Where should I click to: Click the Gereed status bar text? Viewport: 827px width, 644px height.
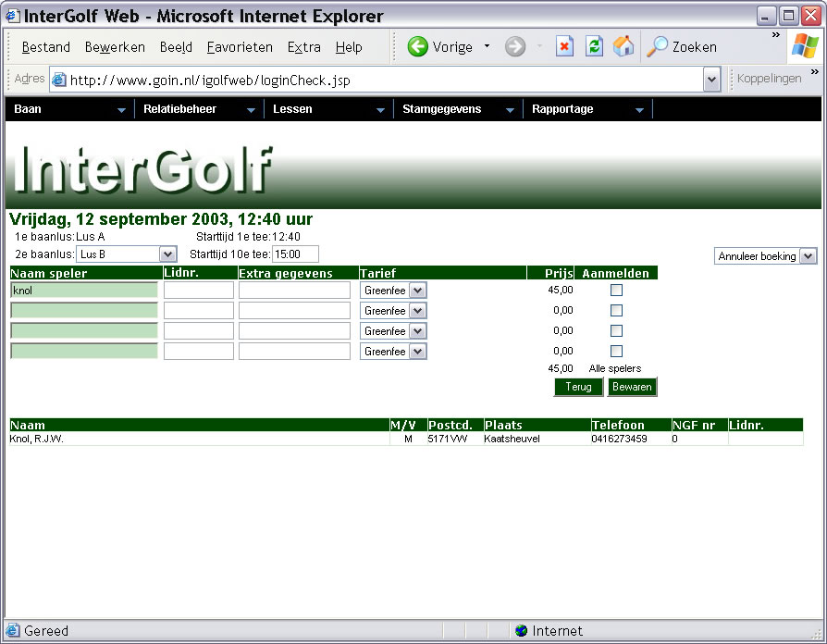(46, 631)
